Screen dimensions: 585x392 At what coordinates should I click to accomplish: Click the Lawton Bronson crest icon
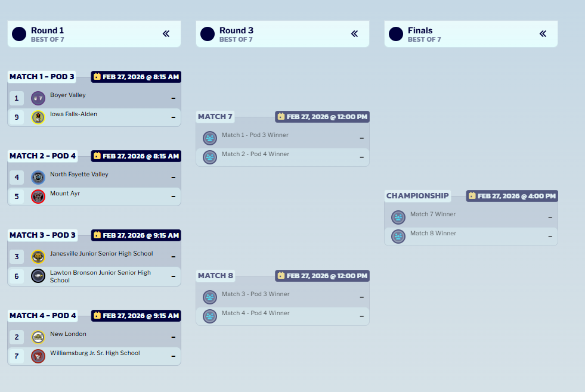(x=38, y=276)
